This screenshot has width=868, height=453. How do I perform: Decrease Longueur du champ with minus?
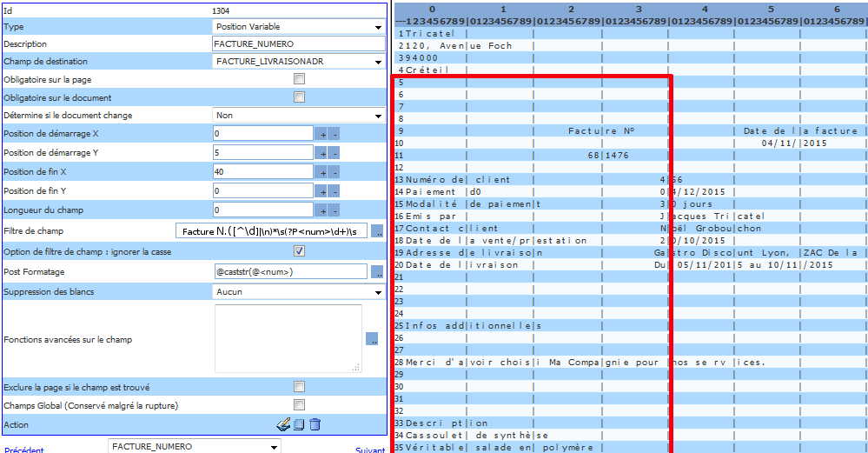(x=334, y=210)
